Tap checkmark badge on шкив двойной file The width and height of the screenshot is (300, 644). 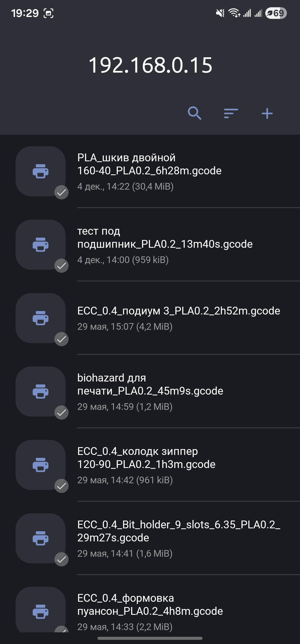[61, 192]
